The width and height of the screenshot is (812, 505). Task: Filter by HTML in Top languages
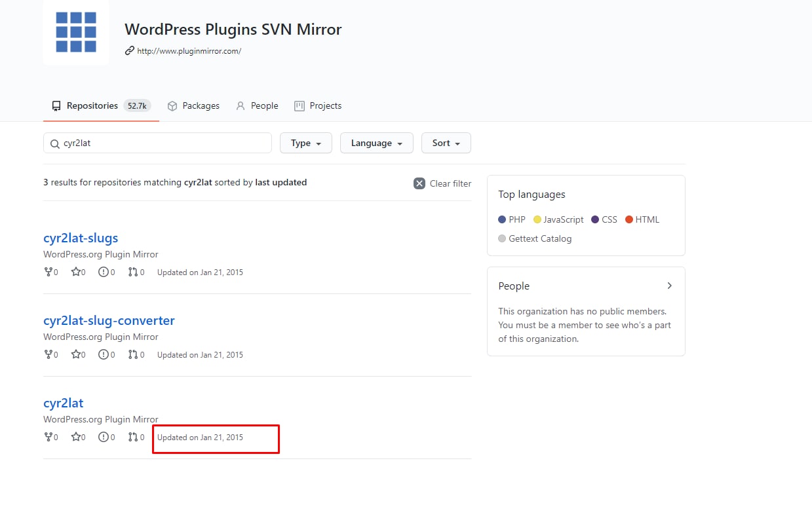(x=642, y=220)
